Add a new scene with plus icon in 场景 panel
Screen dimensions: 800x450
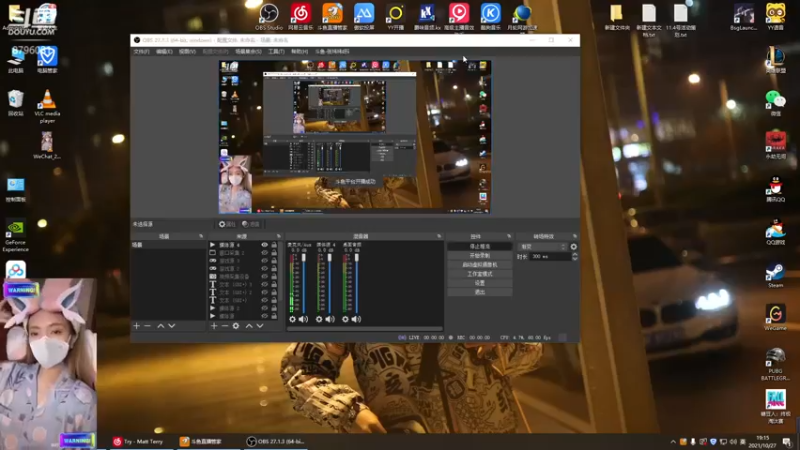coord(136,326)
